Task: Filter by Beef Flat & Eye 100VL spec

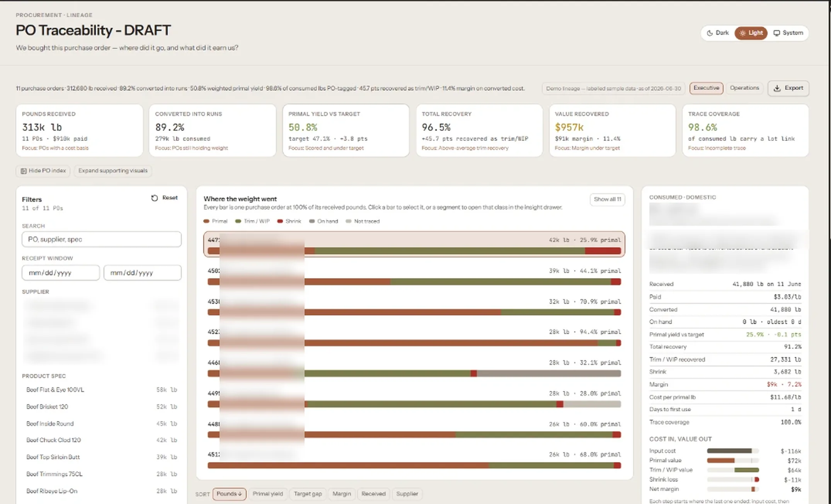Action: (102, 390)
